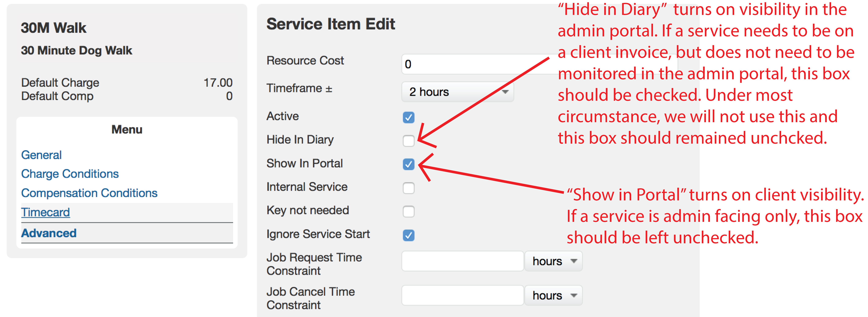
Task: Open the Timeframe 2 hours dropdown
Action: [x=458, y=92]
